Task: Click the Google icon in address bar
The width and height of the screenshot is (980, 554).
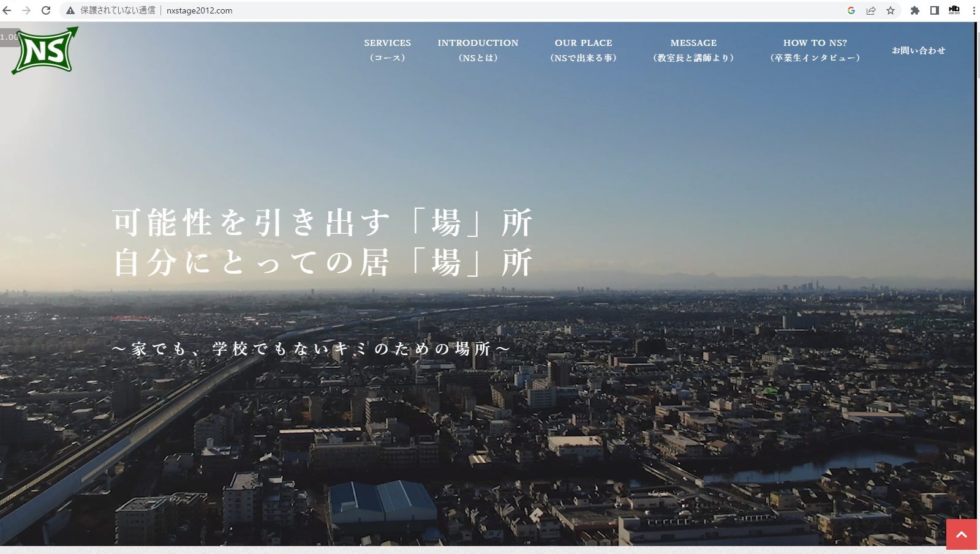Action: click(851, 10)
